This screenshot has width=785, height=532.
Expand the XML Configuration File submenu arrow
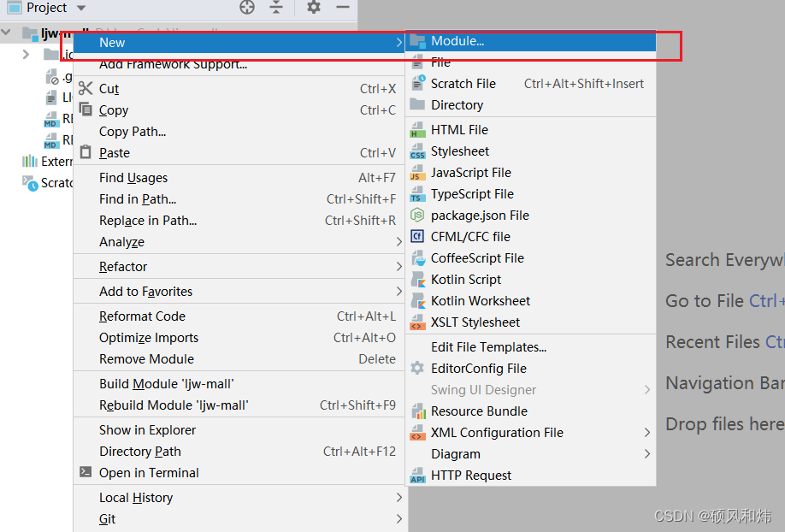(647, 432)
